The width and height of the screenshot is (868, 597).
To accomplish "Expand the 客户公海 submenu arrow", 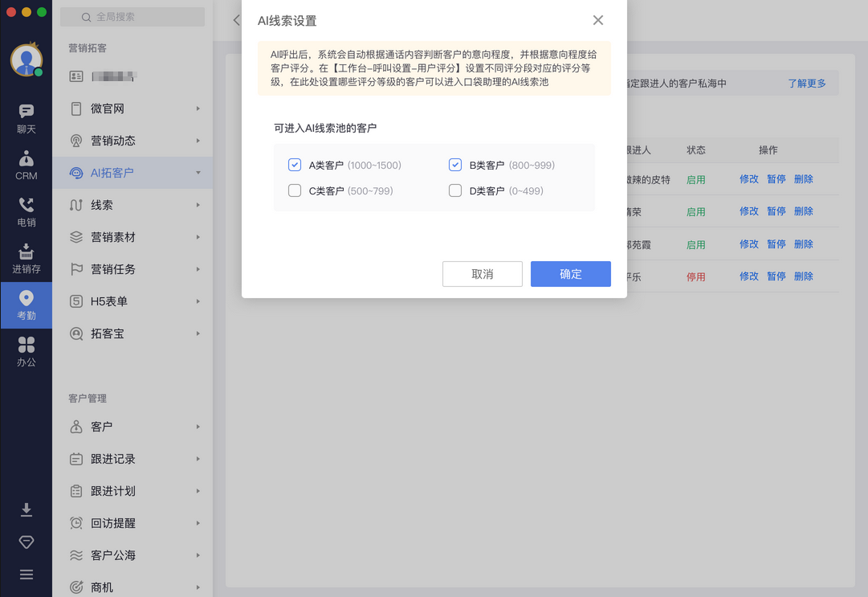I will 198,555.
